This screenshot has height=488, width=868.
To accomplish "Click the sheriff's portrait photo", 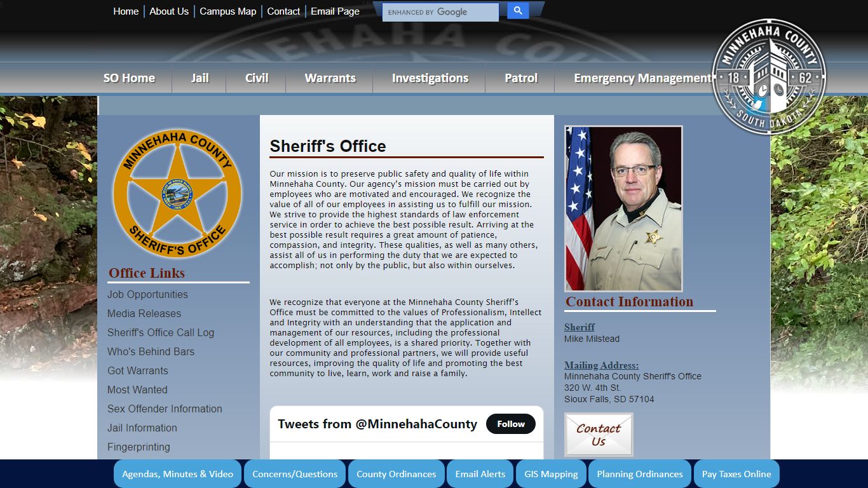I will (x=623, y=208).
